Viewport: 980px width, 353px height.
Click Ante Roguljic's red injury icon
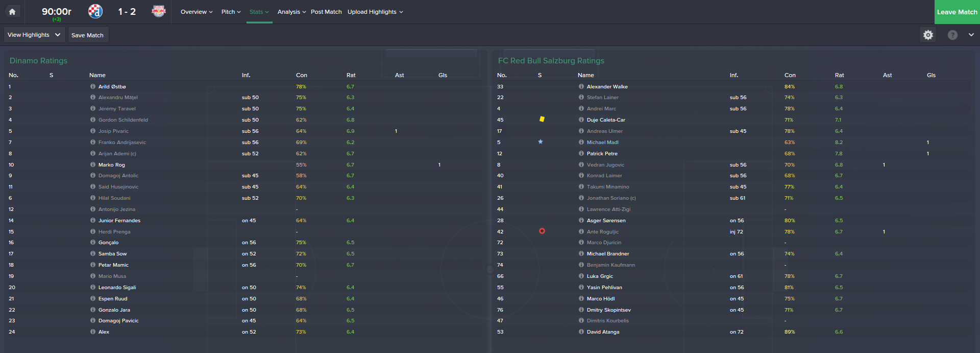542,231
